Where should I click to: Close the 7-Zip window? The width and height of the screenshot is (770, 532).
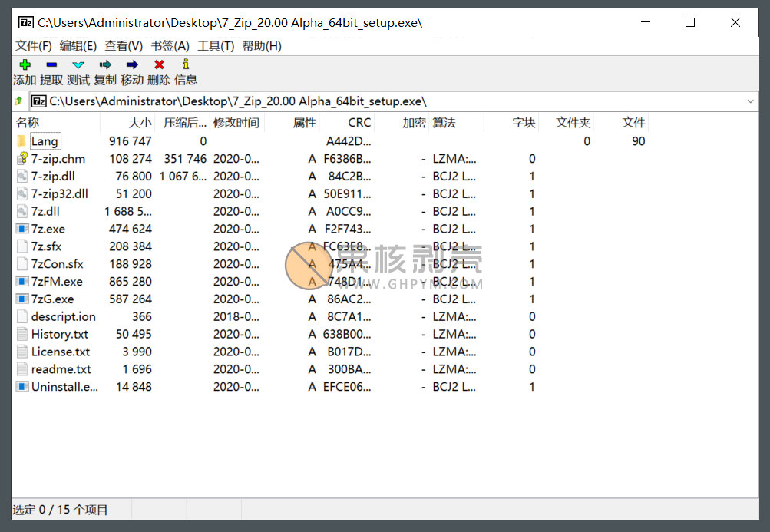click(x=735, y=22)
